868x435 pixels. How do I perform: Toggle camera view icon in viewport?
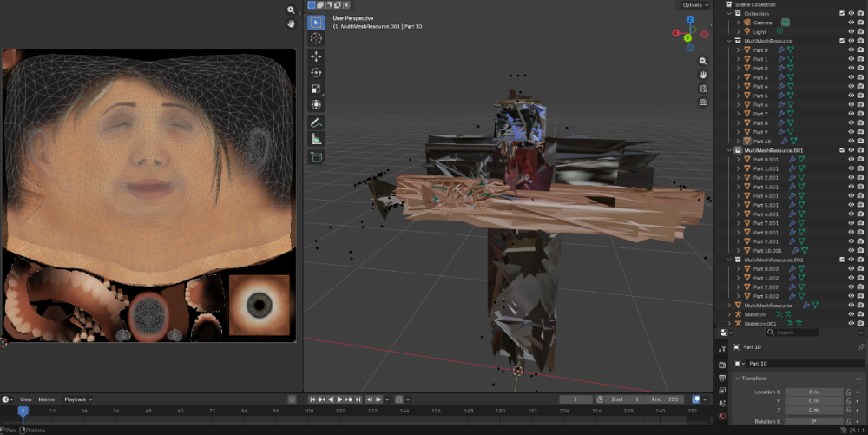703,89
